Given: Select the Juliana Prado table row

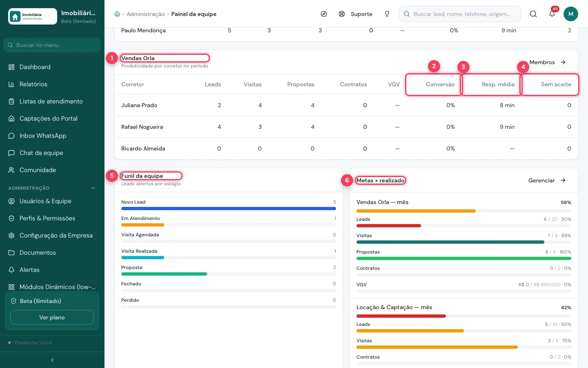Looking at the screenshot, I should pos(346,105).
